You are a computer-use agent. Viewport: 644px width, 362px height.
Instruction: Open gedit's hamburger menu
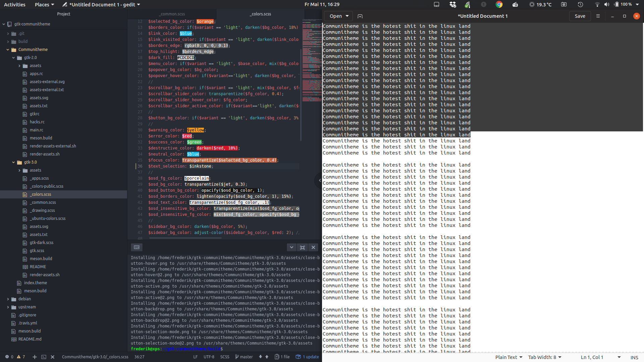point(598,16)
